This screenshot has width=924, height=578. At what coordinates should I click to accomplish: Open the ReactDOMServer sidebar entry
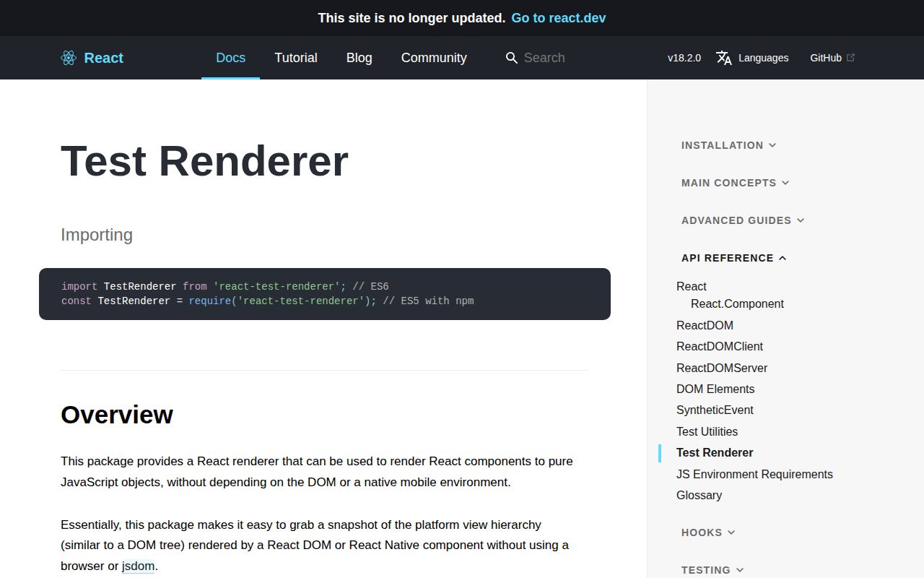(x=722, y=368)
